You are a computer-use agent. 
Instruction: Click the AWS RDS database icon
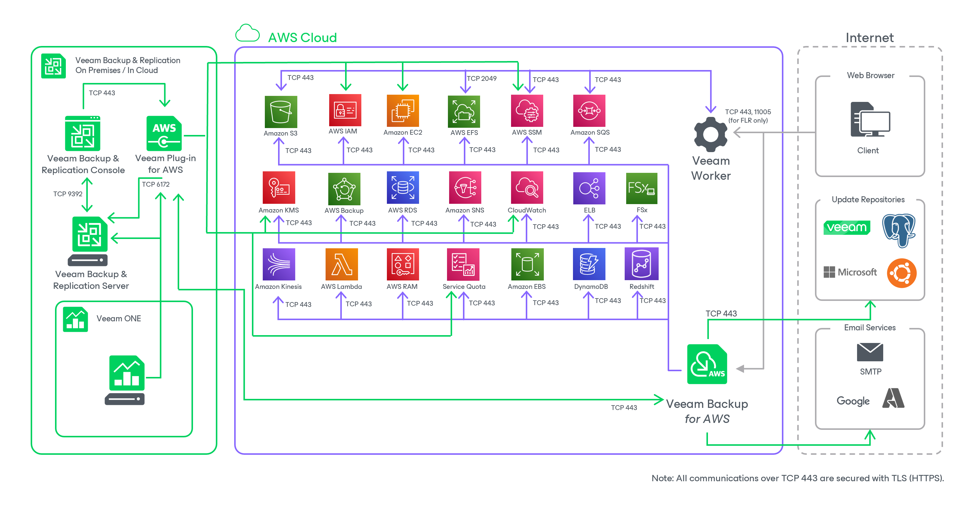[x=403, y=188]
